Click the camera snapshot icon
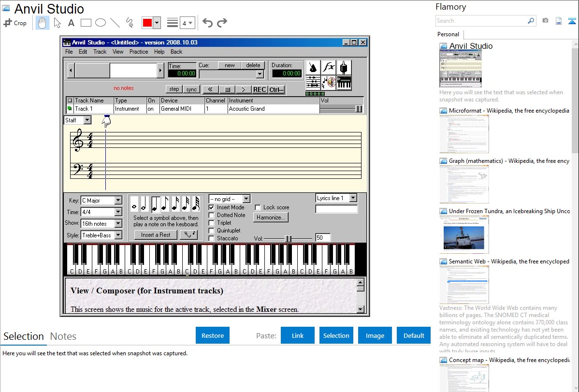Viewport: 579px width, 392px height. click(545, 21)
